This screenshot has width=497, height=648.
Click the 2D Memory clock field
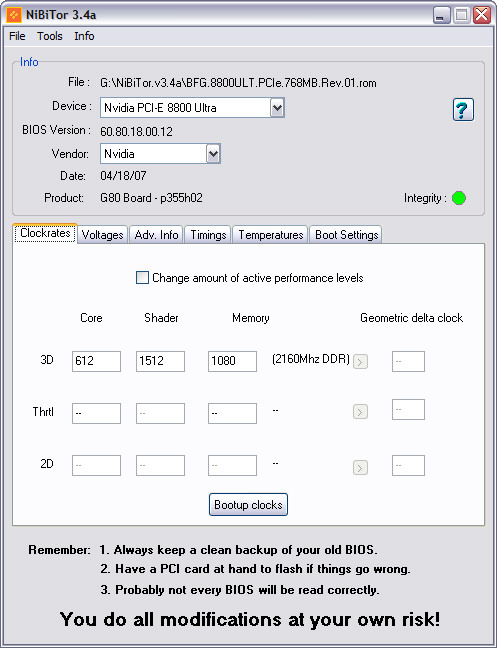pos(232,465)
